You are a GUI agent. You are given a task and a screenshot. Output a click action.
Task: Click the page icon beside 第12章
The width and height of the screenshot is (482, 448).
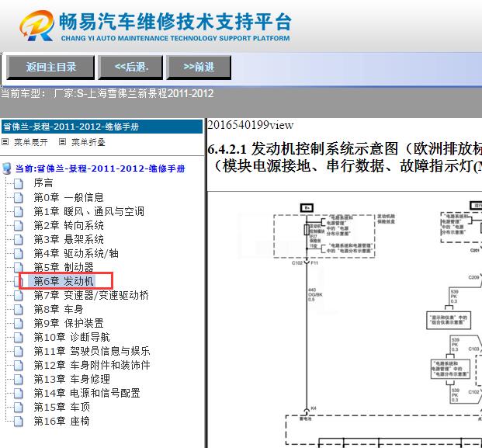point(19,366)
